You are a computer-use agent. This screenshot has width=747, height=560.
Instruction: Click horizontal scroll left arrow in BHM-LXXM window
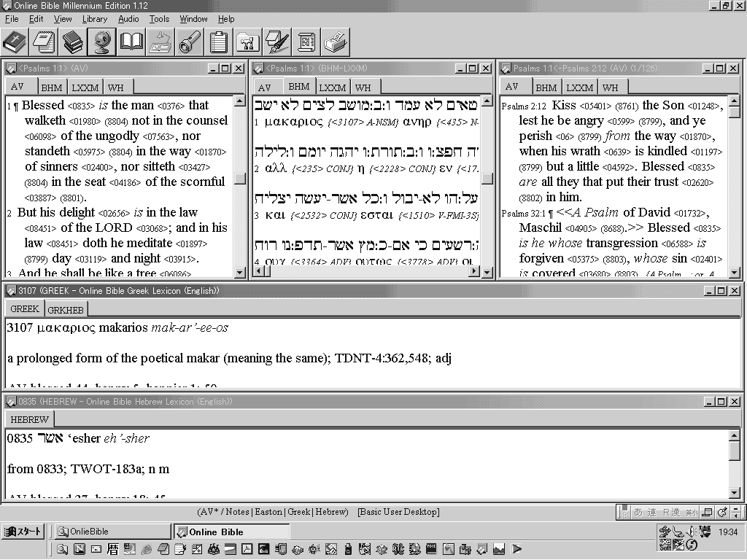coord(258,271)
